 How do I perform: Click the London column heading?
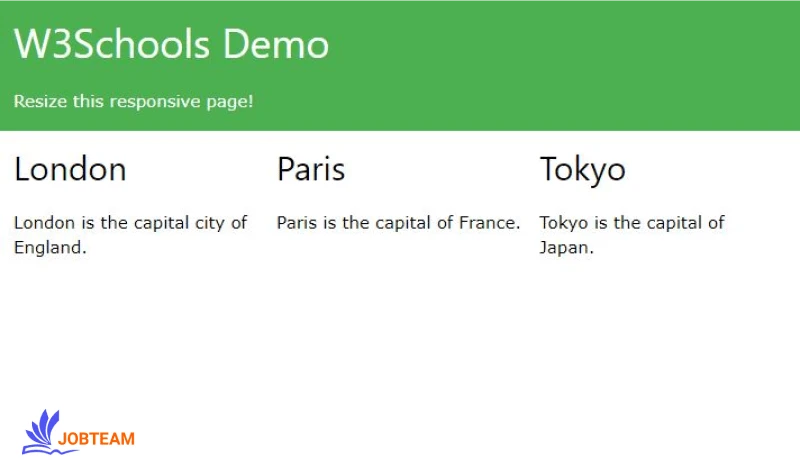[70, 169]
